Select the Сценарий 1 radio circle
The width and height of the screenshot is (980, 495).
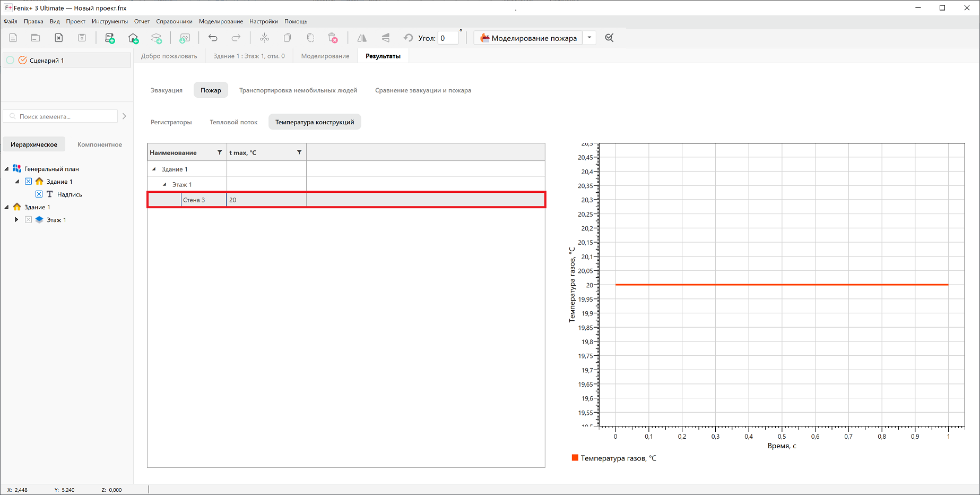click(10, 61)
